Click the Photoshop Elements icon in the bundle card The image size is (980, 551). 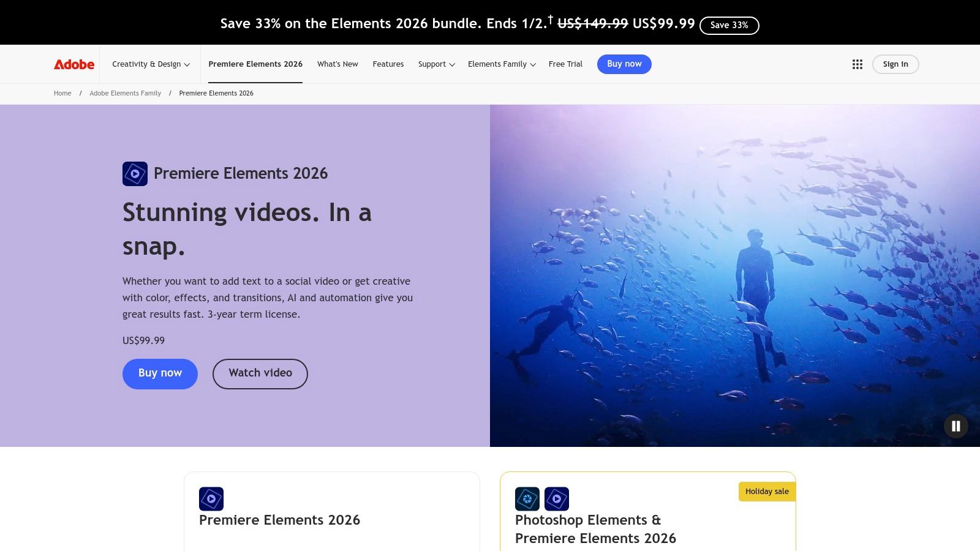coord(527,498)
